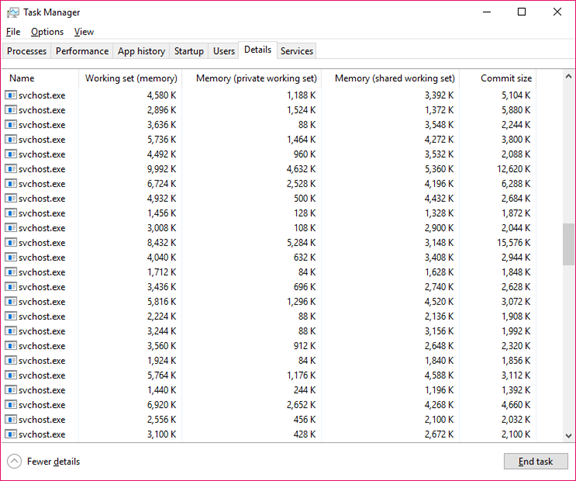The height and width of the screenshot is (481, 576).
Task: Click the 2,528 K private working set cell
Action: [x=301, y=183]
